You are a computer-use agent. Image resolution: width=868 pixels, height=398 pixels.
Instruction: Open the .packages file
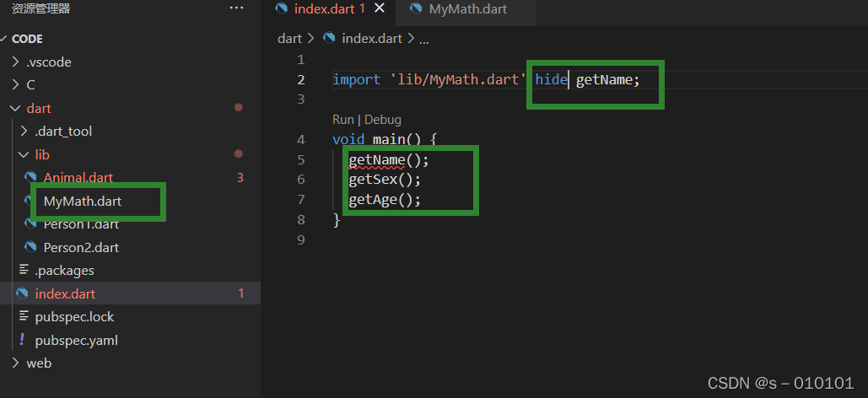coord(64,271)
